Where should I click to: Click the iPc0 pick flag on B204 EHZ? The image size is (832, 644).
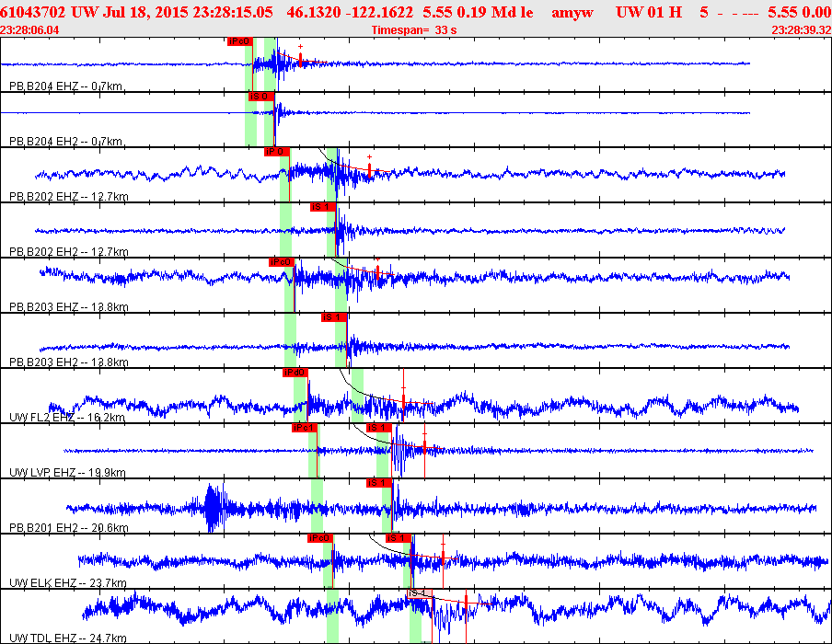click(x=238, y=41)
